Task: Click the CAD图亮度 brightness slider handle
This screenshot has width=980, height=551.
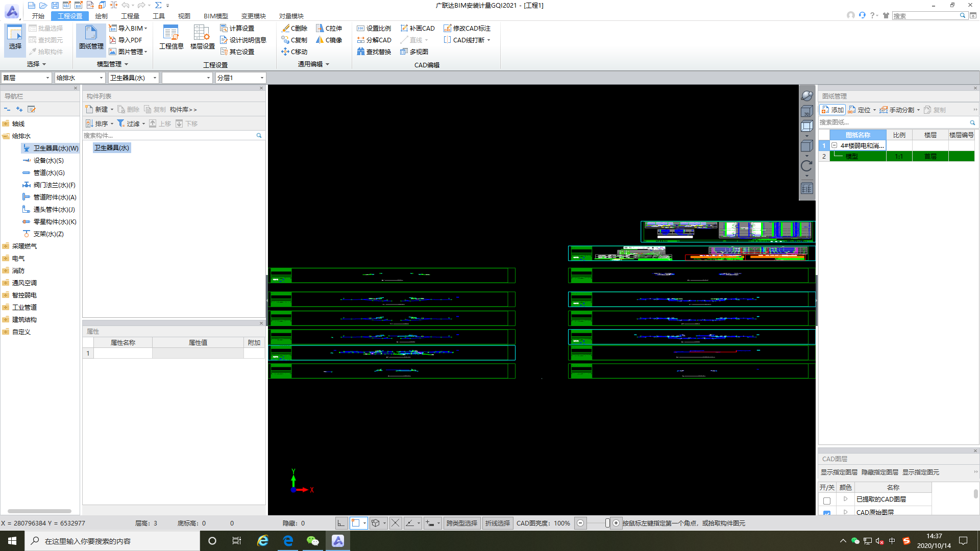Action: (x=607, y=523)
